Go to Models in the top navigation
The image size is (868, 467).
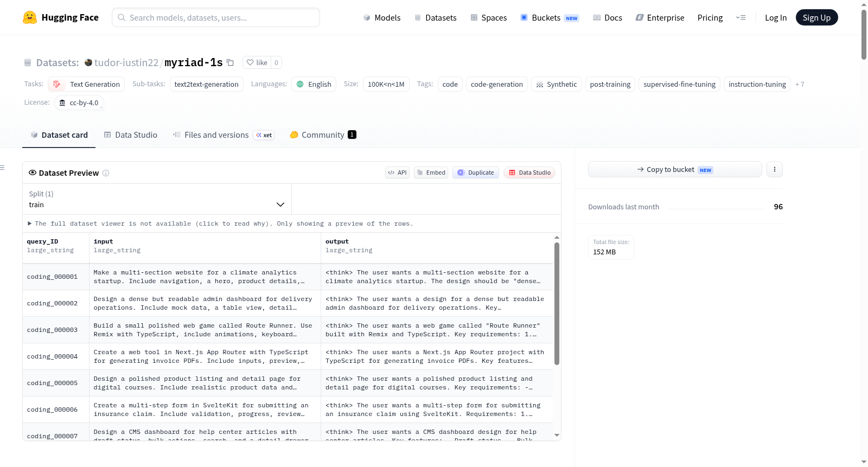click(x=382, y=17)
